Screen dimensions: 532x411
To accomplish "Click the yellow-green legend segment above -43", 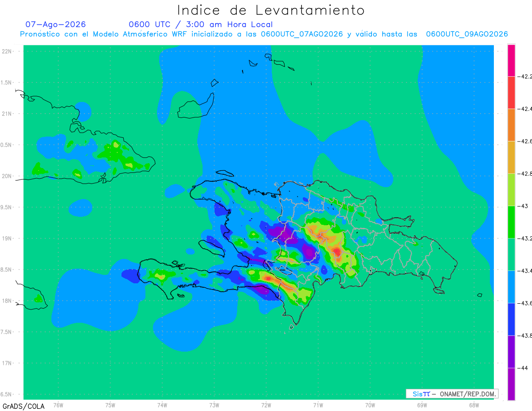I will 511,190.
